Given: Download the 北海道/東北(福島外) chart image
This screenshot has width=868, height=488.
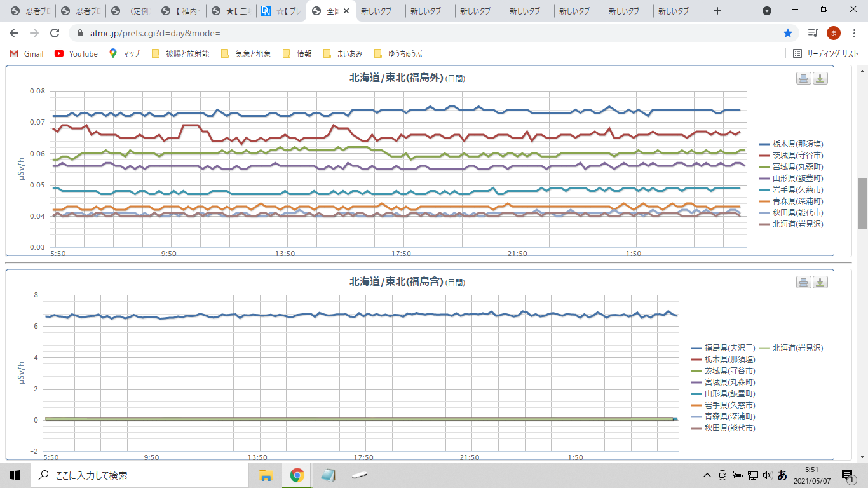Looking at the screenshot, I should click(820, 78).
